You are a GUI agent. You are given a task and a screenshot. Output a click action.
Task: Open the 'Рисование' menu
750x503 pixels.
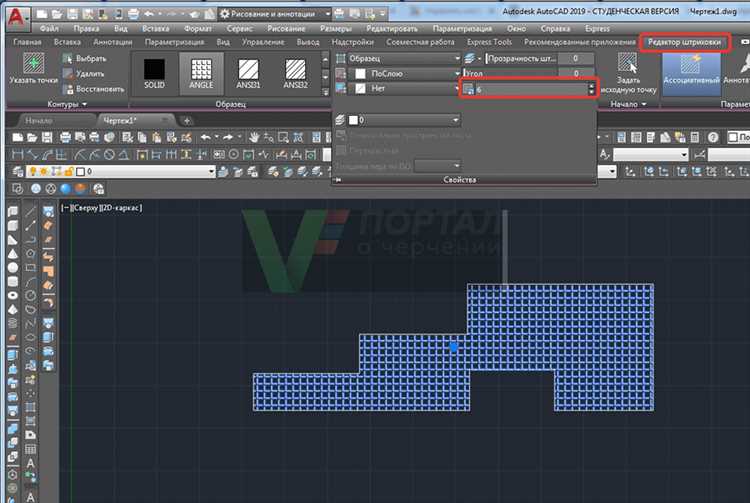pyautogui.click(x=286, y=28)
